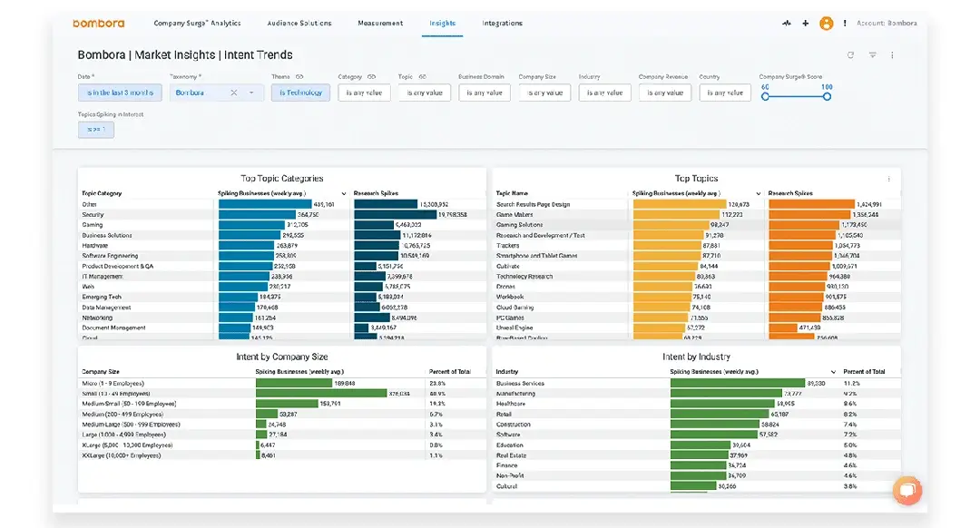
Task: Open the orange user profile avatar
Action: (x=827, y=23)
